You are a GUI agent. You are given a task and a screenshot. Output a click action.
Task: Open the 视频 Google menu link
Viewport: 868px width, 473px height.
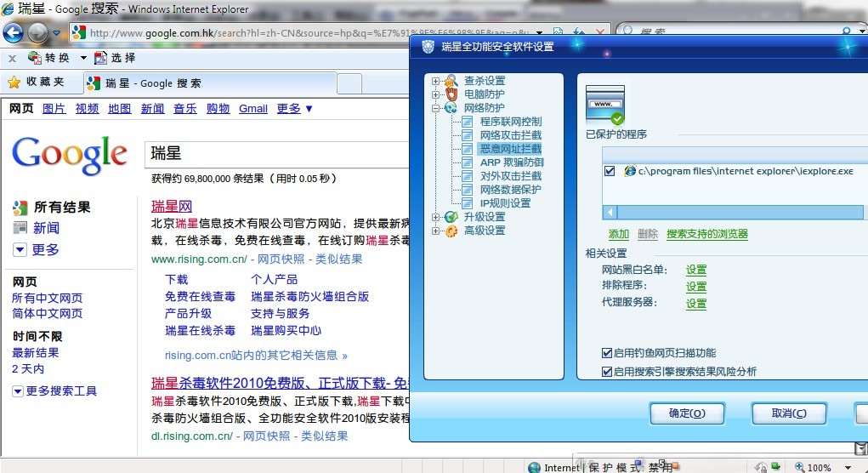[x=87, y=109]
